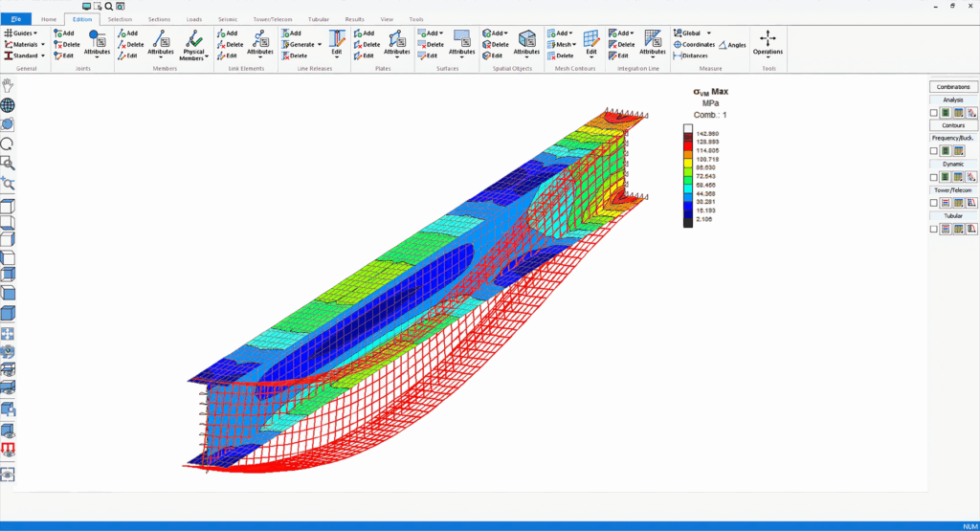Open the Seismic ribbon tab
Viewport: 980px width, 531px height.
tap(229, 19)
